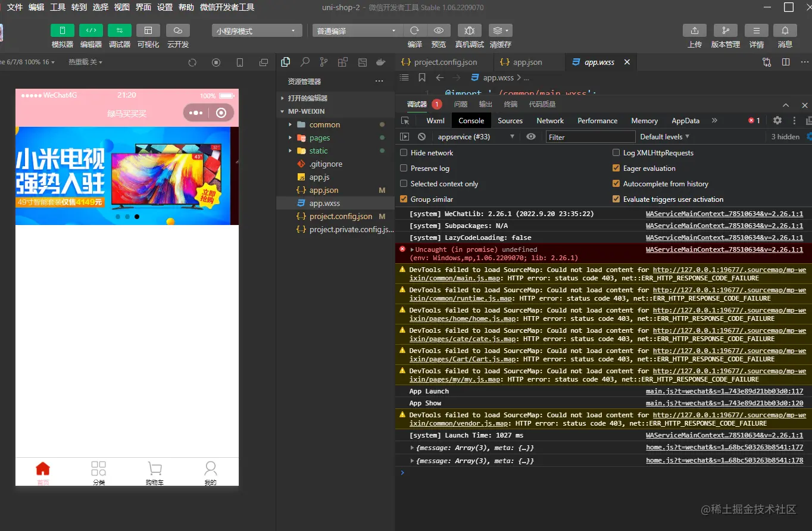812x531 pixels.
Task: Click the split editor icon
Action: pyautogui.click(x=786, y=62)
